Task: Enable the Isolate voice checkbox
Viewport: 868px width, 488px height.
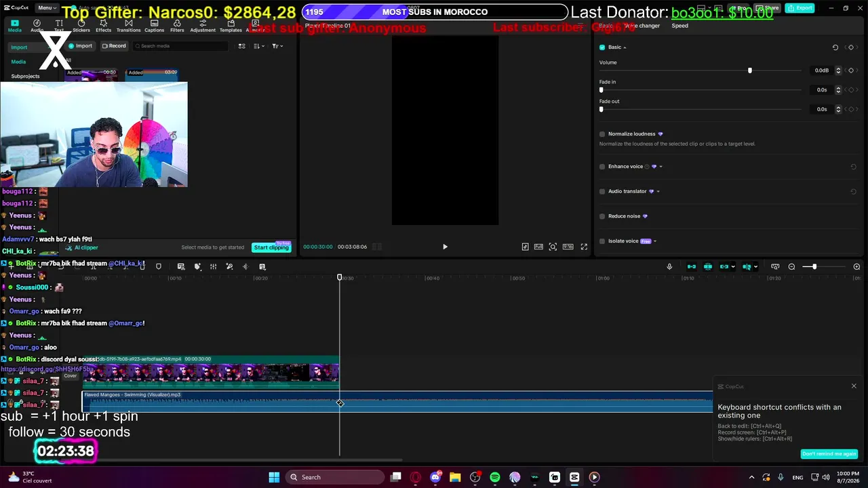Action: click(x=602, y=241)
